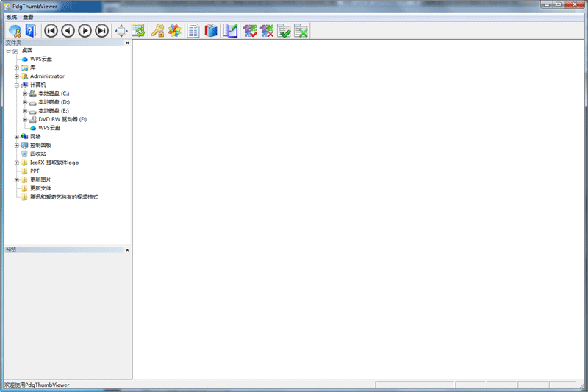
Task: Open the 查看 menu
Action: point(28,17)
